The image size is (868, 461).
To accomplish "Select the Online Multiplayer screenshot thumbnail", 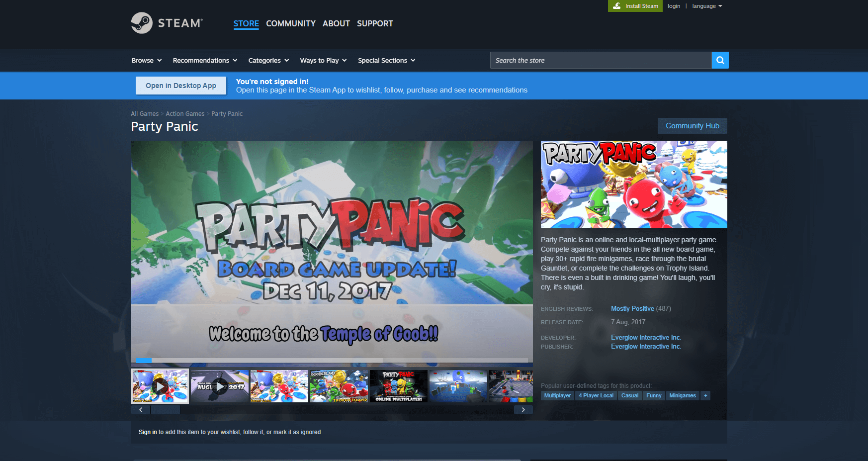I will pos(399,386).
